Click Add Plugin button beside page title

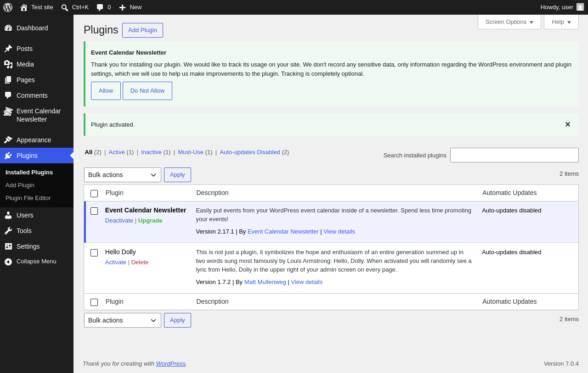click(142, 30)
